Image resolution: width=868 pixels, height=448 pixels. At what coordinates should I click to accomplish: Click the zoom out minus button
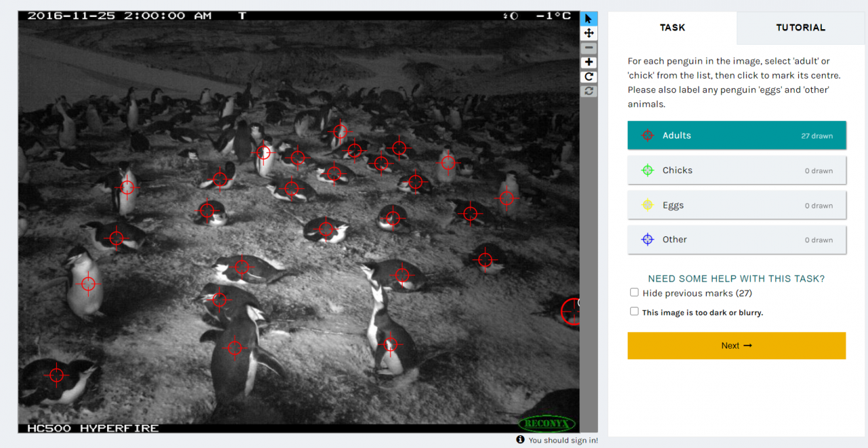tap(589, 48)
